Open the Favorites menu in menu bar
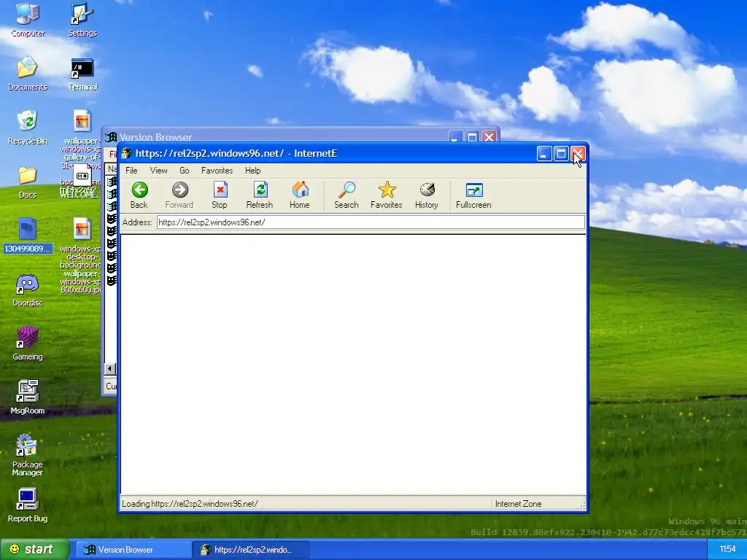The width and height of the screenshot is (747, 560). point(217,171)
